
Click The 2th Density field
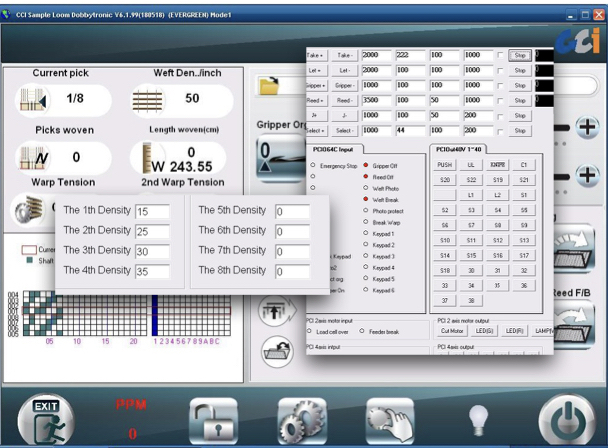(x=152, y=232)
